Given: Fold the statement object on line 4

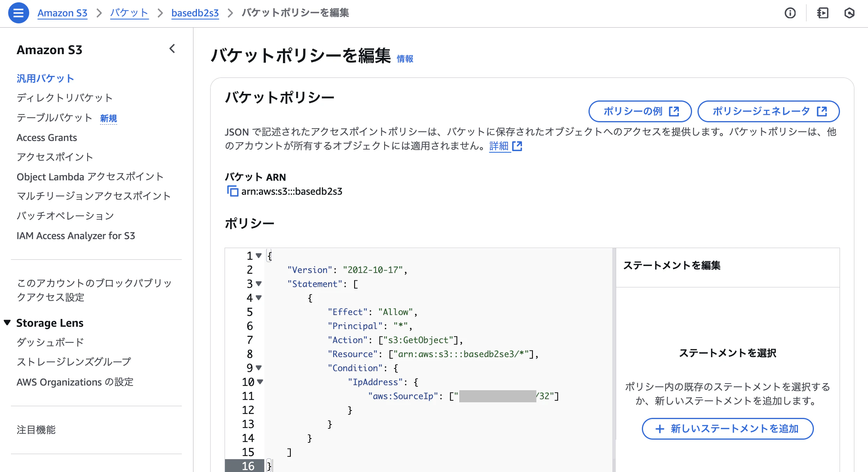Looking at the screenshot, I should click(259, 298).
